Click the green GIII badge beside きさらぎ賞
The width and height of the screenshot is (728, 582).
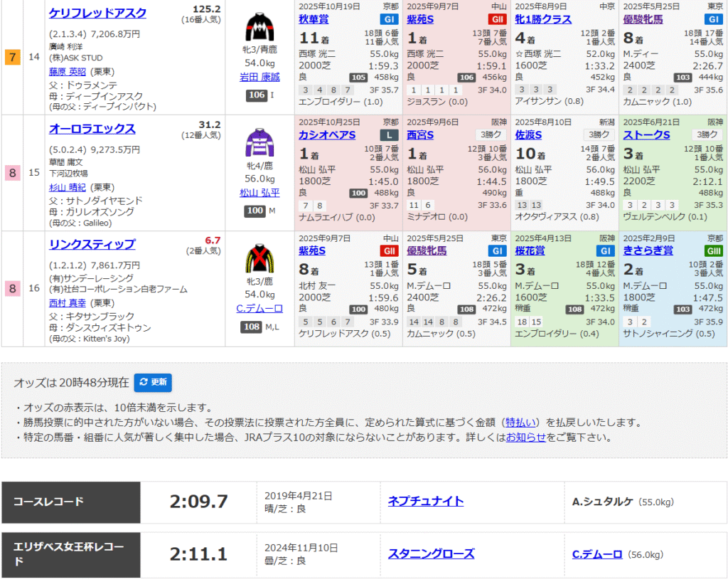tap(713, 251)
